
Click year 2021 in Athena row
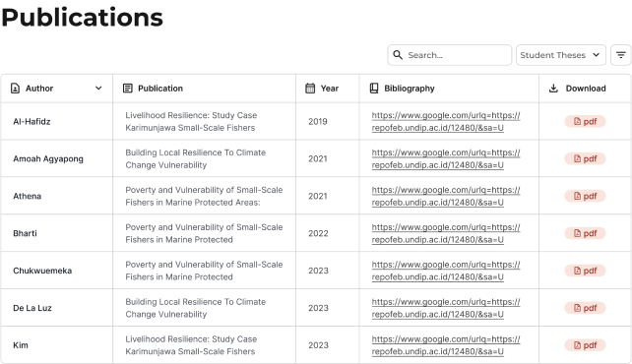318,196
